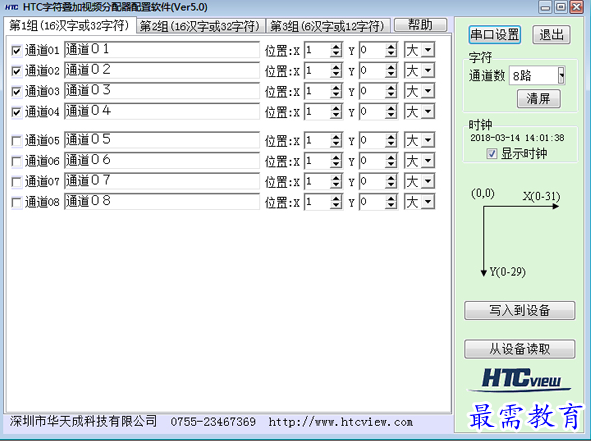Click the 通道01 text input field
The height and width of the screenshot is (448, 591).
coord(162,49)
